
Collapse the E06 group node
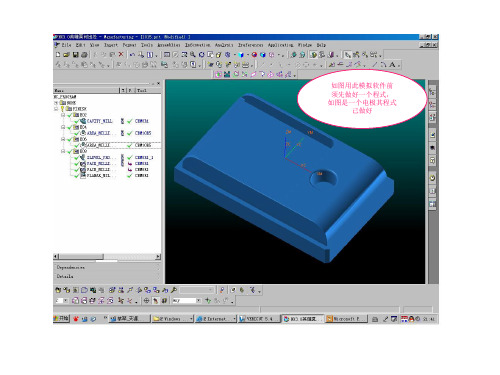(63, 139)
